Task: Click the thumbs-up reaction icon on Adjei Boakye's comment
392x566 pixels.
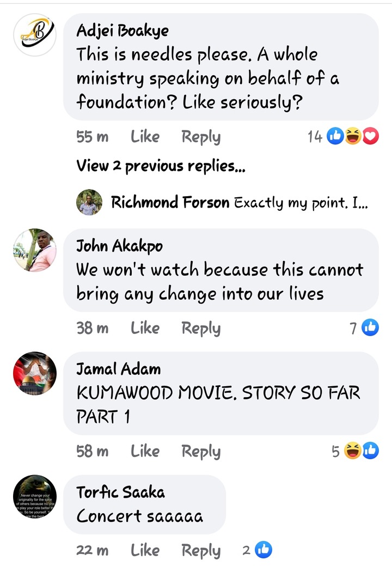Action: point(335,136)
